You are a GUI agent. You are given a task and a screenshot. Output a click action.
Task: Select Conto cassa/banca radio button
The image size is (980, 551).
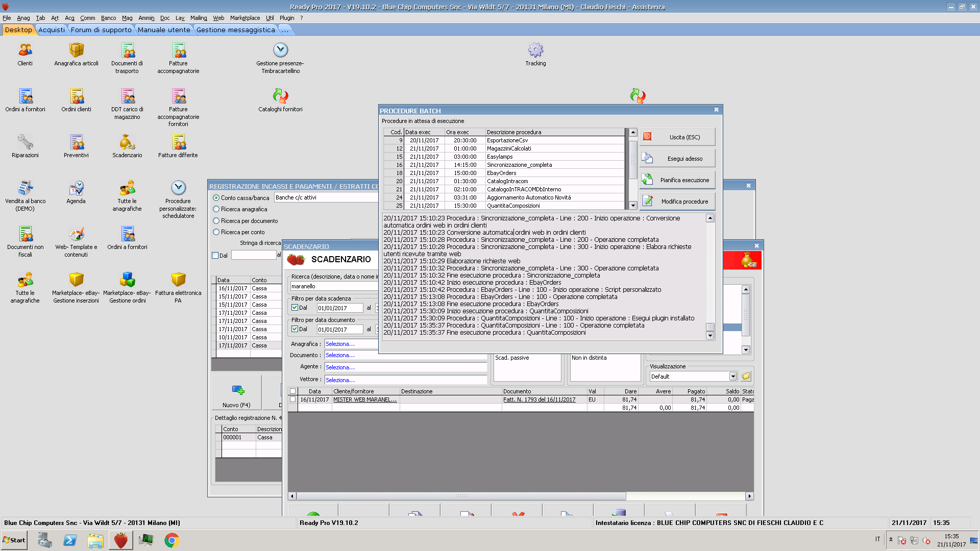(x=216, y=198)
